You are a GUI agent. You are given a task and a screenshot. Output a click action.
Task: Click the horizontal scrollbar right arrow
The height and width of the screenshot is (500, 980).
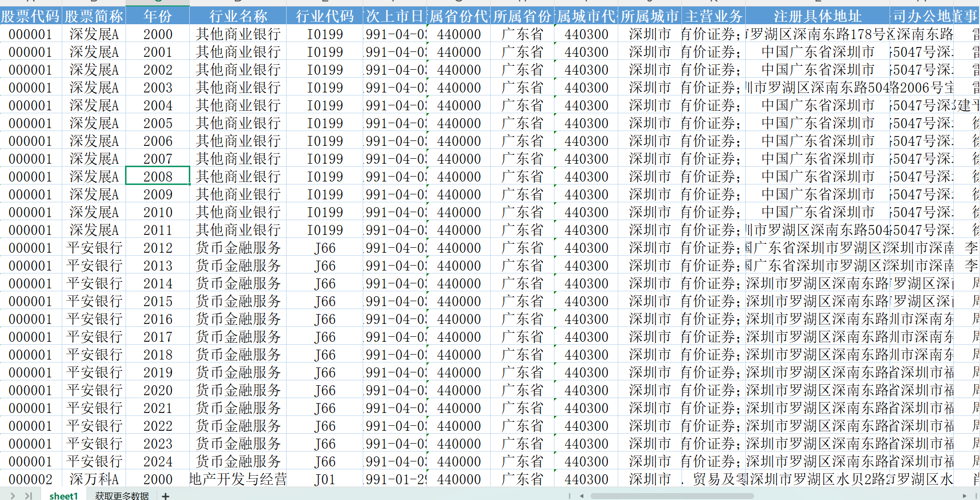click(964, 496)
